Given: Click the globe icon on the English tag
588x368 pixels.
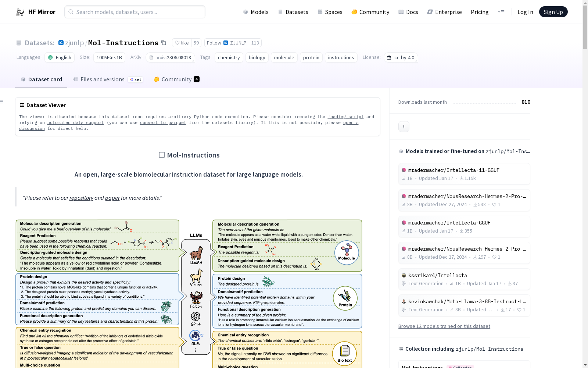Looking at the screenshot, I should [50, 57].
